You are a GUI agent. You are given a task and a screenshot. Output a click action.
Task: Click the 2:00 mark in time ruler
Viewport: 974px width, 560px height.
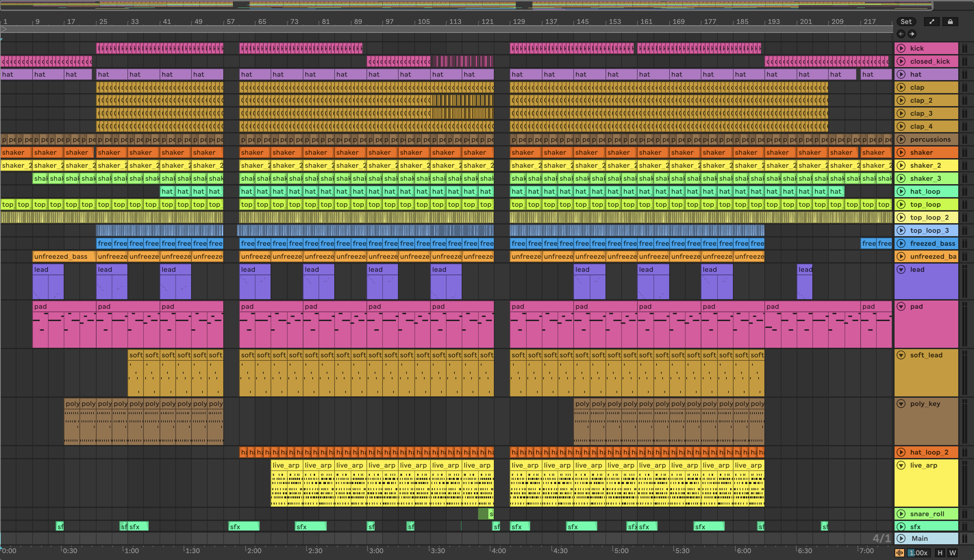tap(253, 550)
